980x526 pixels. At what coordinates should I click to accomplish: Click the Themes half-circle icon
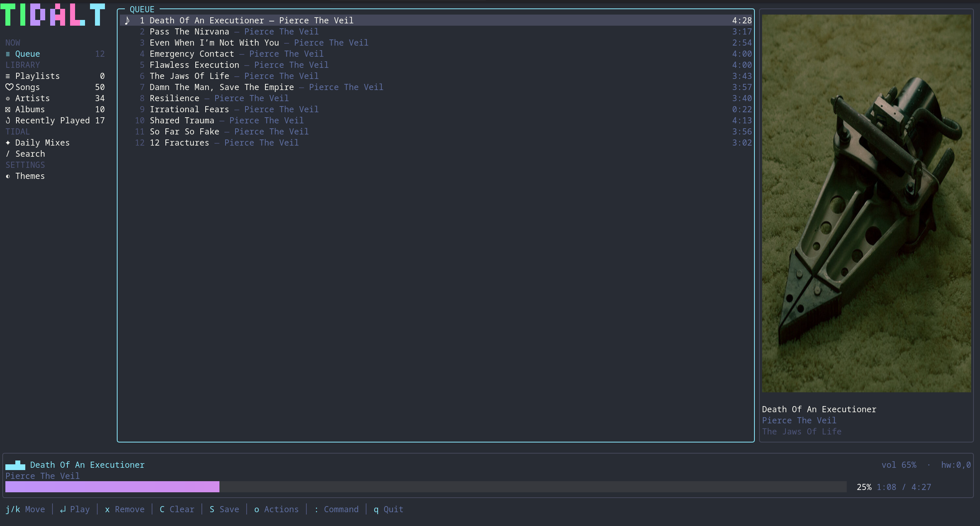tap(8, 176)
